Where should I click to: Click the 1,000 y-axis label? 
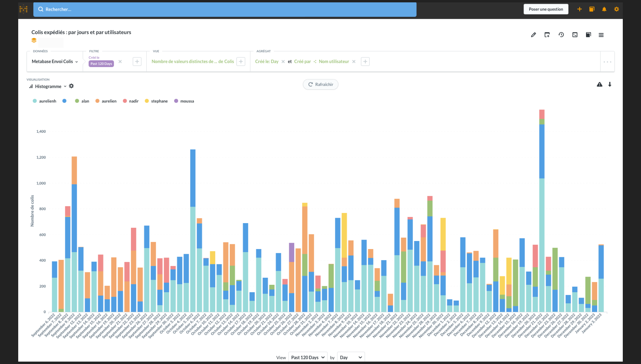(41, 183)
